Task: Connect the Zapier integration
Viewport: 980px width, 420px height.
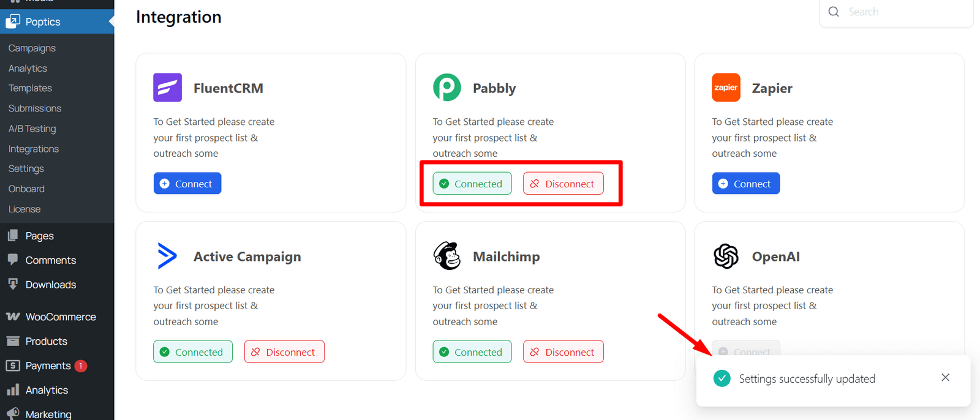Action: click(x=745, y=184)
